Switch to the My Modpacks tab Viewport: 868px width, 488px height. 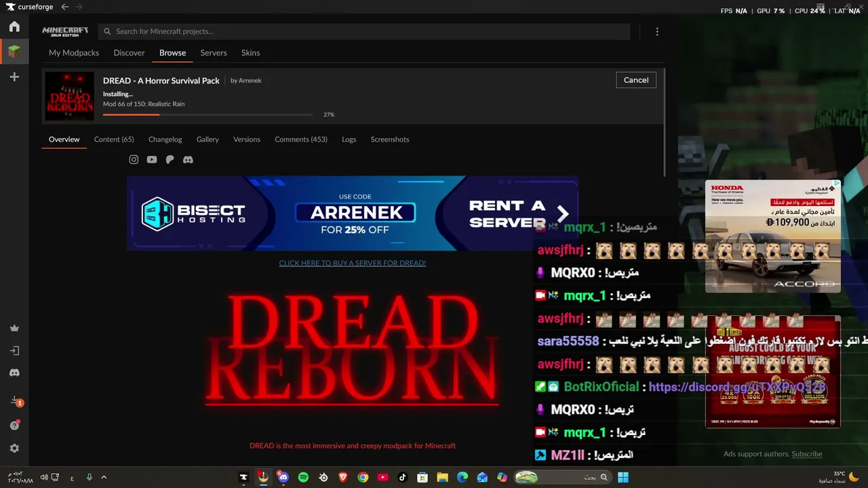(x=74, y=53)
